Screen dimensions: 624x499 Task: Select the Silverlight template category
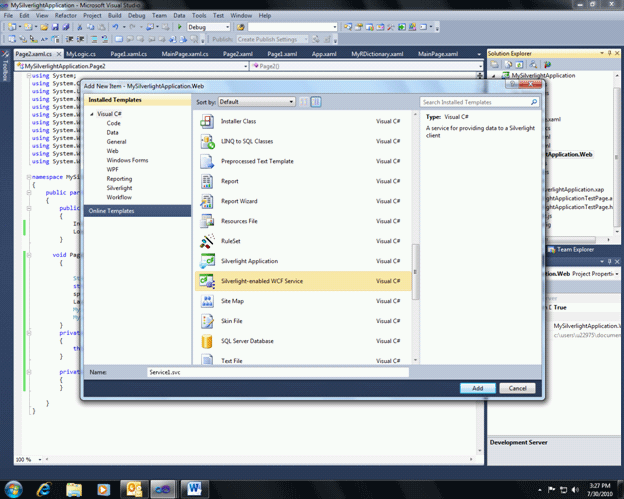(x=119, y=188)
